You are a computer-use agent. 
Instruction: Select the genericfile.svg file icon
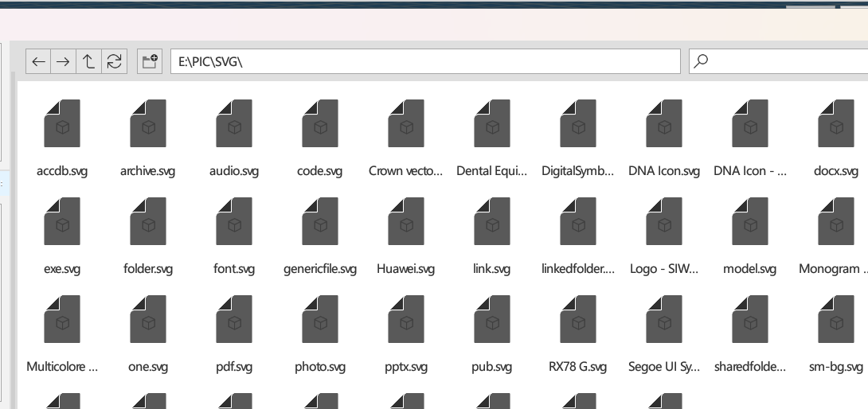pos(320,221)
